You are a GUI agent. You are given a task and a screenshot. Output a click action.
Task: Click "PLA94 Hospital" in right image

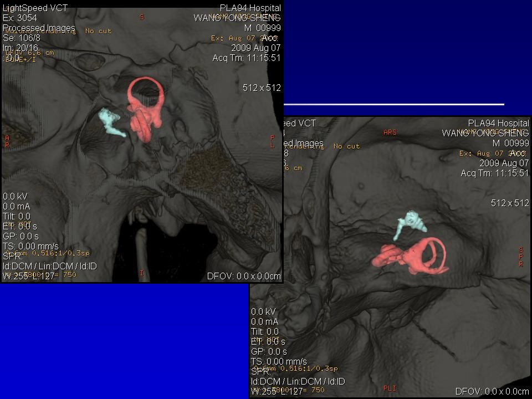point(498,123)
